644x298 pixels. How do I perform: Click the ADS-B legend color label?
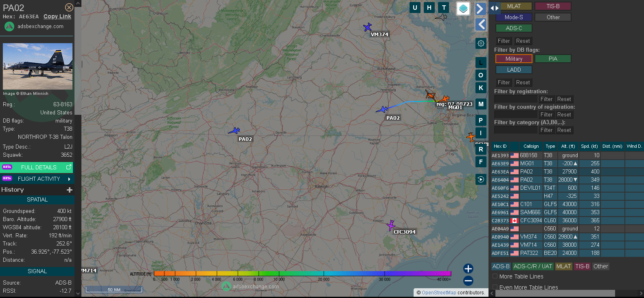[x=501, y=266]
